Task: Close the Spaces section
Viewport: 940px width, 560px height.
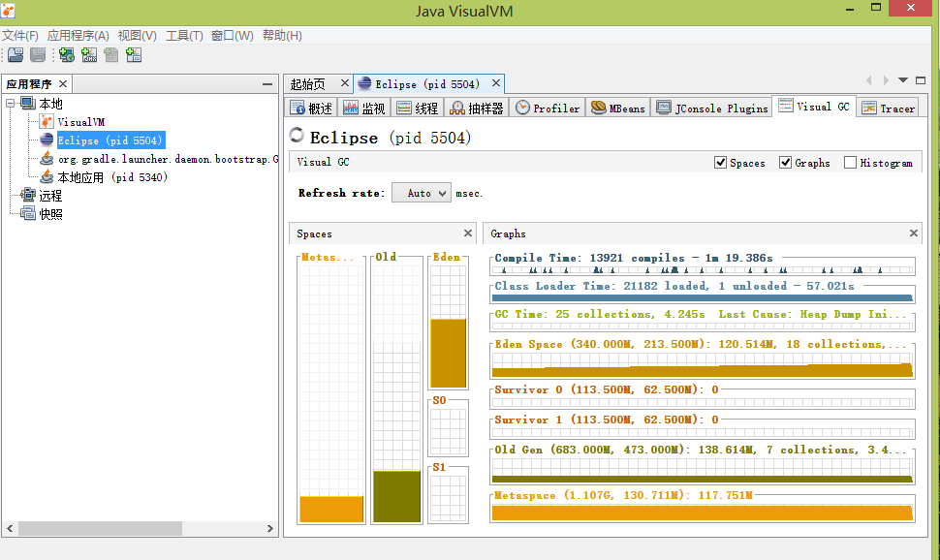Action: 468,233
